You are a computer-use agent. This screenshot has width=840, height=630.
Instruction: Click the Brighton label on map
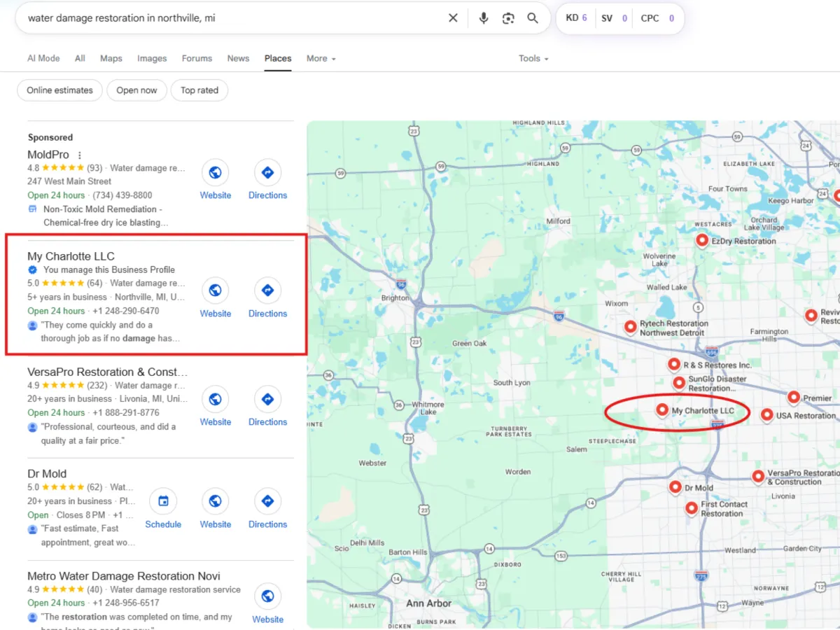coord(395,297)
